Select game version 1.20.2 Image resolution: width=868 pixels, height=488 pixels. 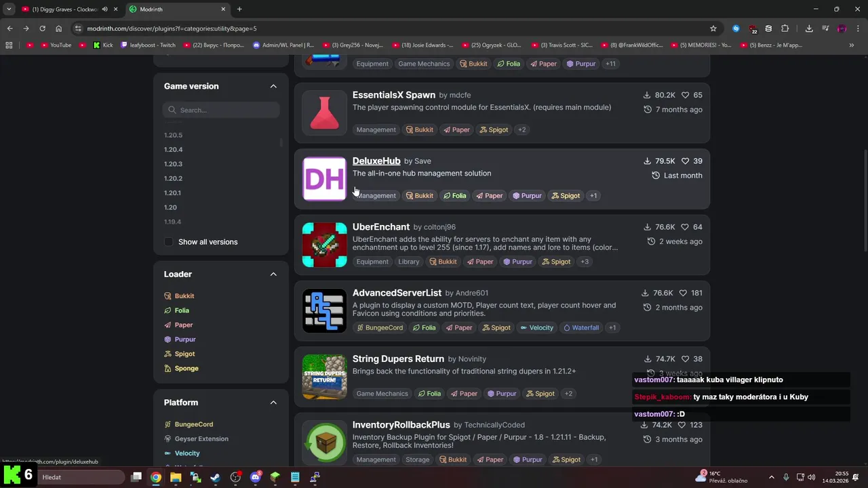tap(174, 178)
